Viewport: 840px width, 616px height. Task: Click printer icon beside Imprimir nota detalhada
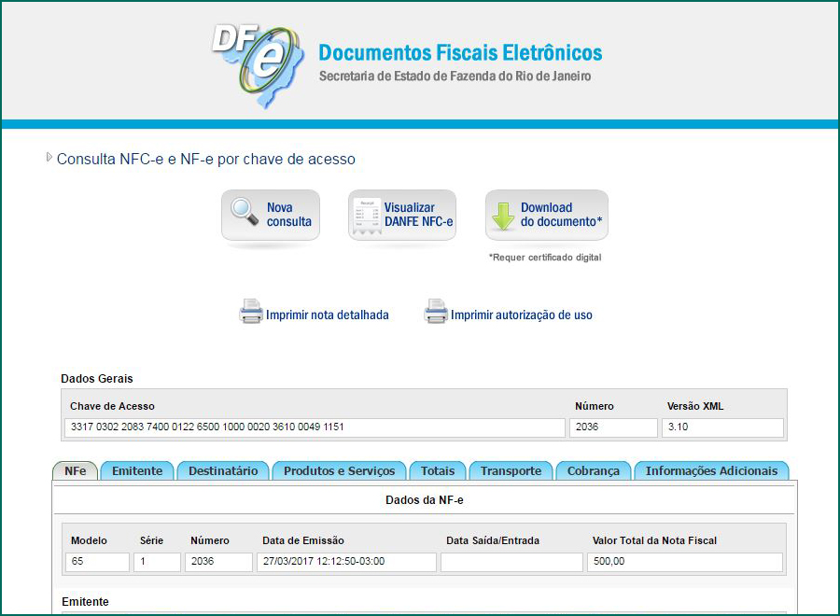tap(251, 313)
